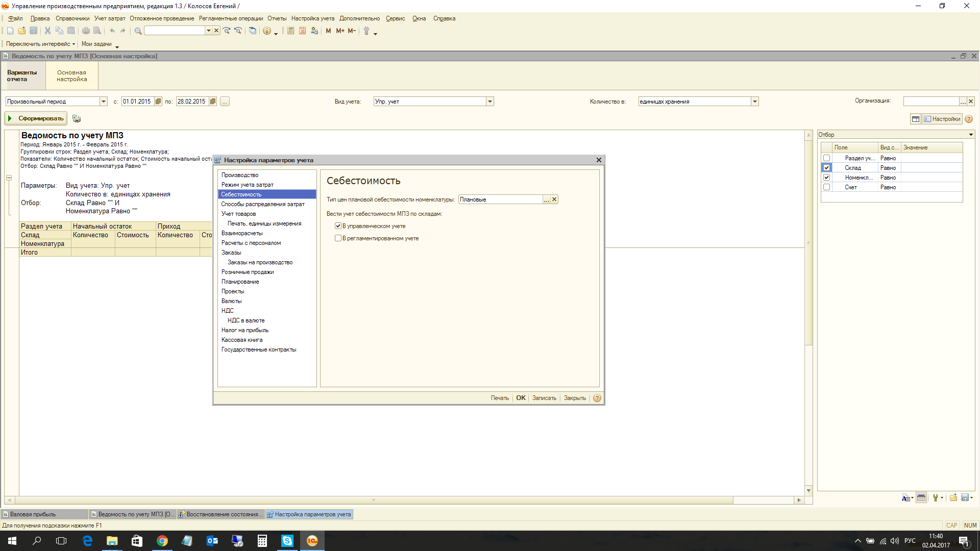Screen dimensions: 980x551
Task: Click the help question icon in dialog footer
Action: [x=597, y=398]
